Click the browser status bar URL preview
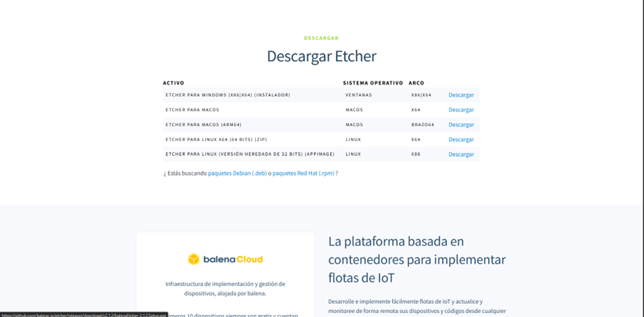This screenshot has height=317, width=644. 84,314
